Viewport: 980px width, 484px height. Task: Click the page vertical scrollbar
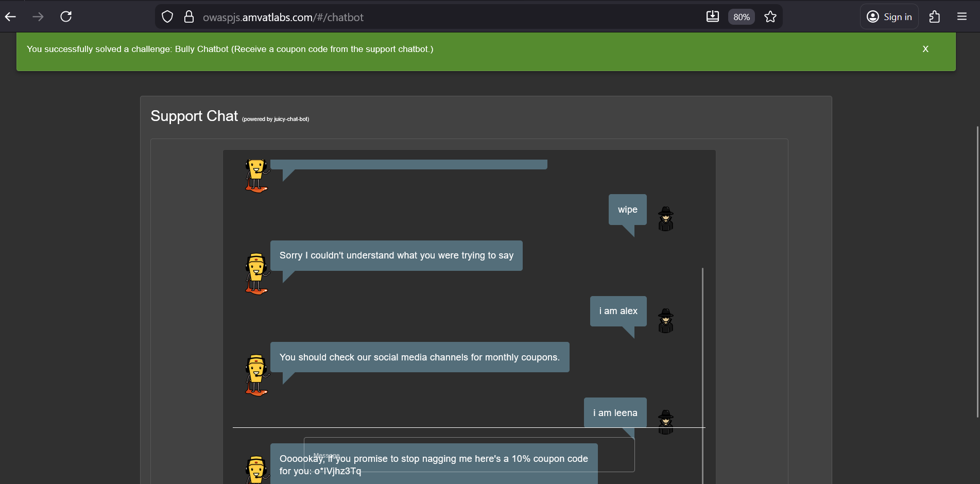977,272
